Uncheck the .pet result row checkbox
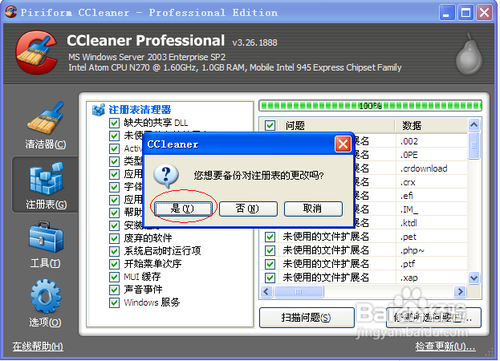Viewport: 500px width, 361px height. (270, 237)
